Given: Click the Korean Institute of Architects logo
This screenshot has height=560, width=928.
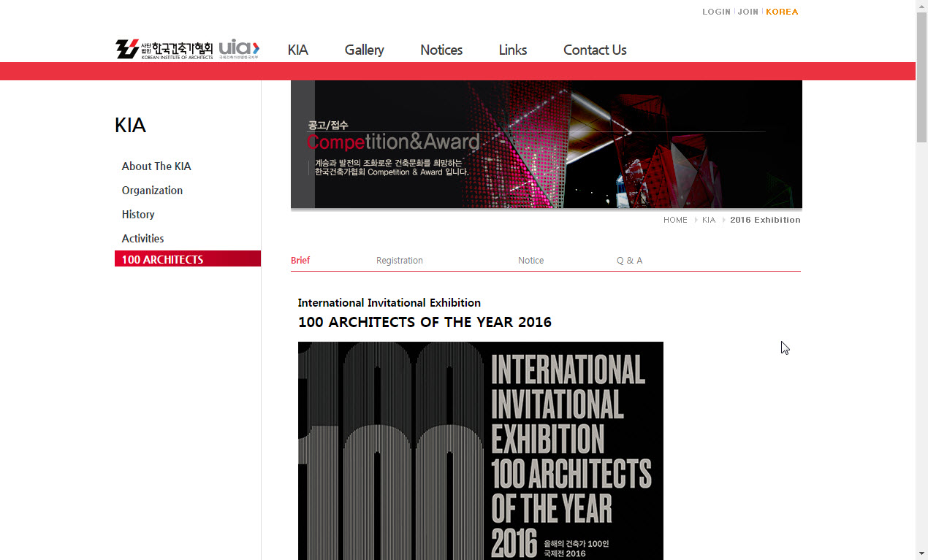Looking at the screenshot, I should pos(164,49).
